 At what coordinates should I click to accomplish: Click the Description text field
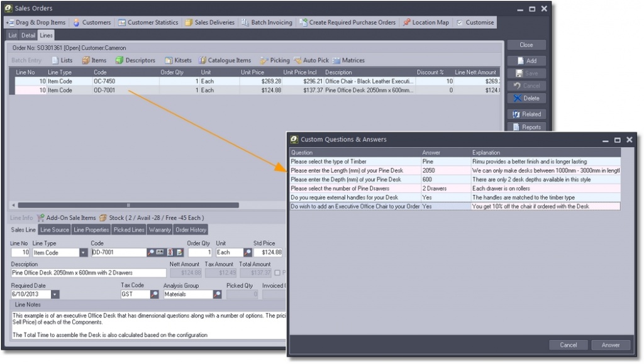(x=88, y=273)
